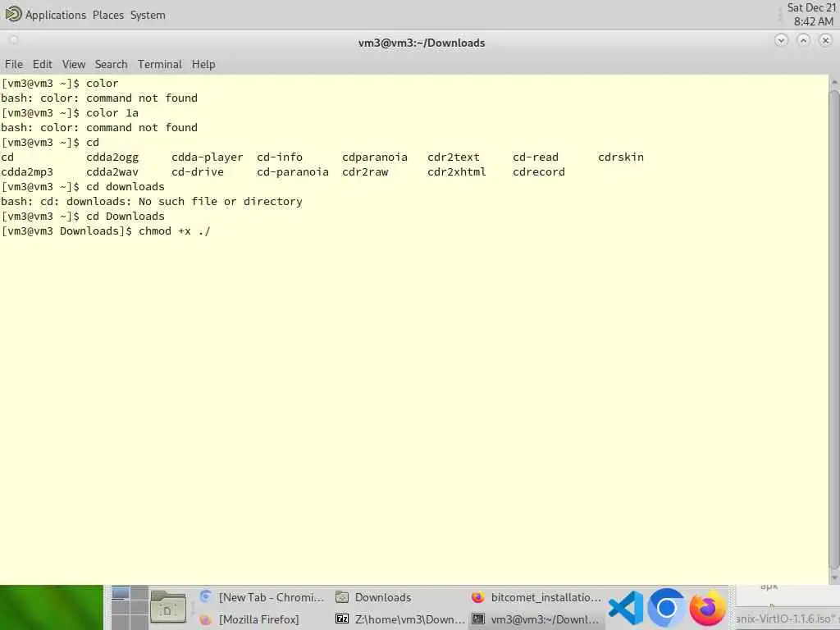Viewport: 840px width, 630px height.
Task: Click the MATE logo icon in the top panel
Action: pos(13,14)
